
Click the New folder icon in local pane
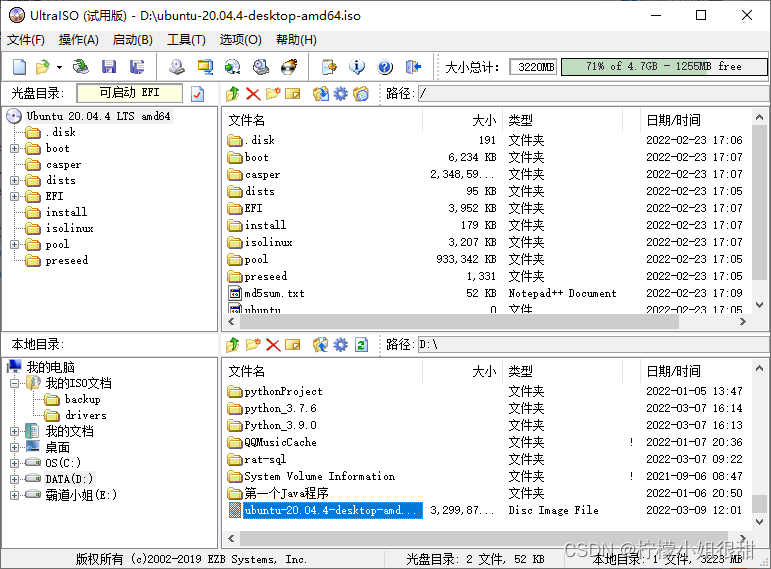coord(253,345)
